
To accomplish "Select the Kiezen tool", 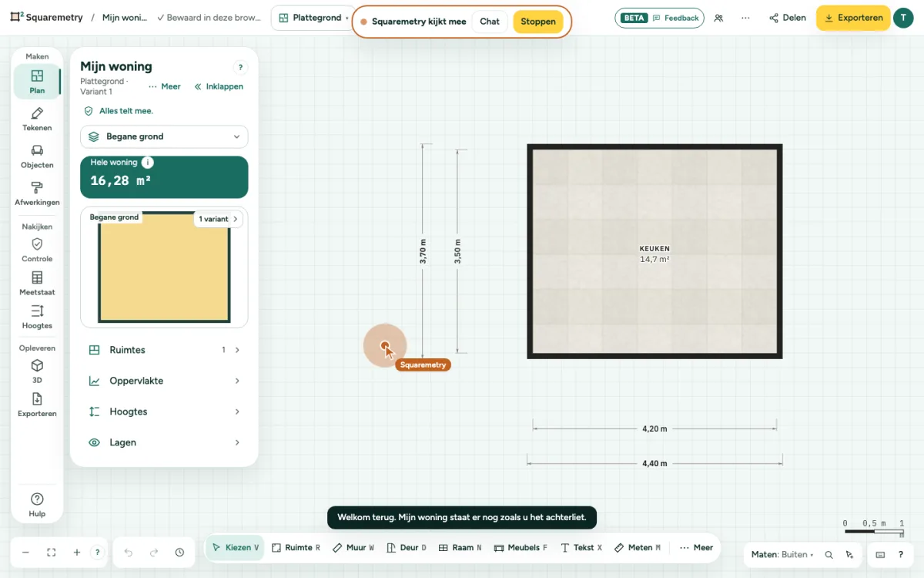I will coord(235,548).
